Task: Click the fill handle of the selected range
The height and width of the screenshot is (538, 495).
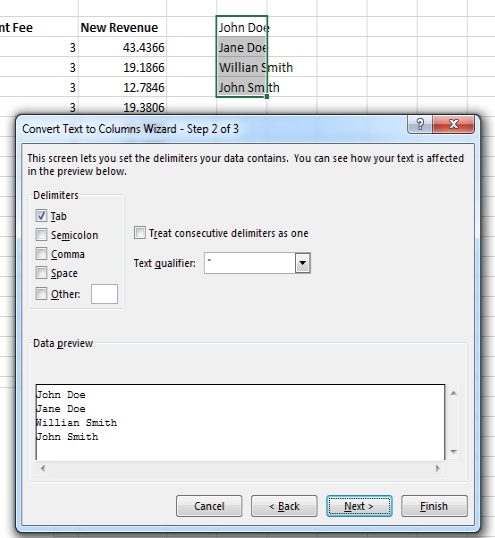Action: click(267, 97)
